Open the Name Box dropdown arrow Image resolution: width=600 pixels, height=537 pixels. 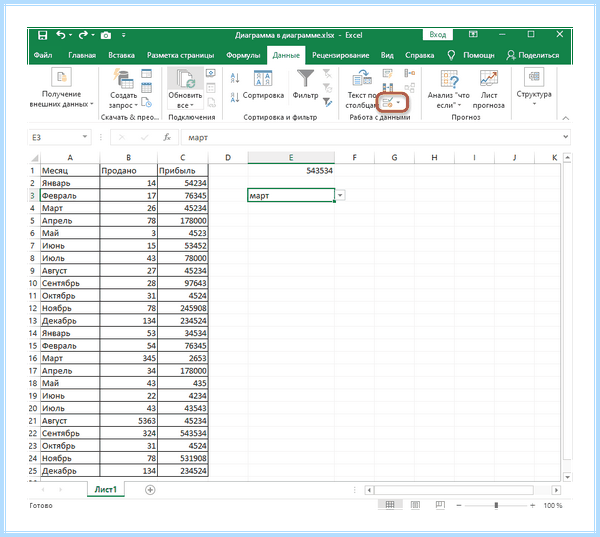(85, 137)
